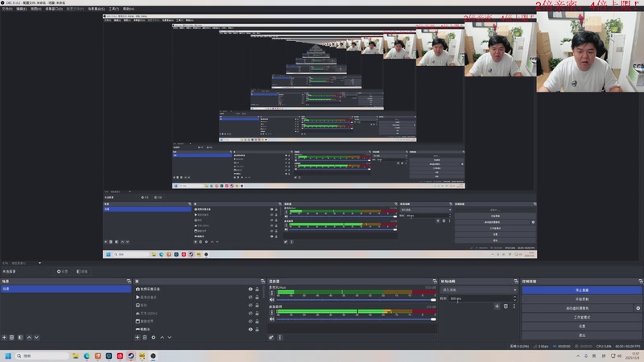Increase transition duration with up arrow

[x=515, y=297]
